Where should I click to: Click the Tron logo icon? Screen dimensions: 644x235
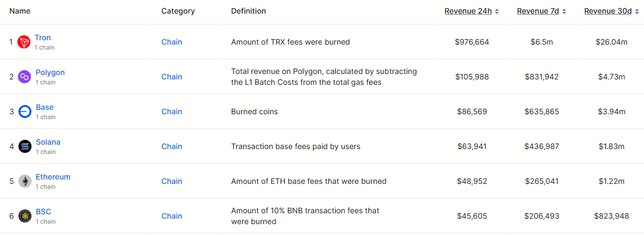tap(24, 42)
